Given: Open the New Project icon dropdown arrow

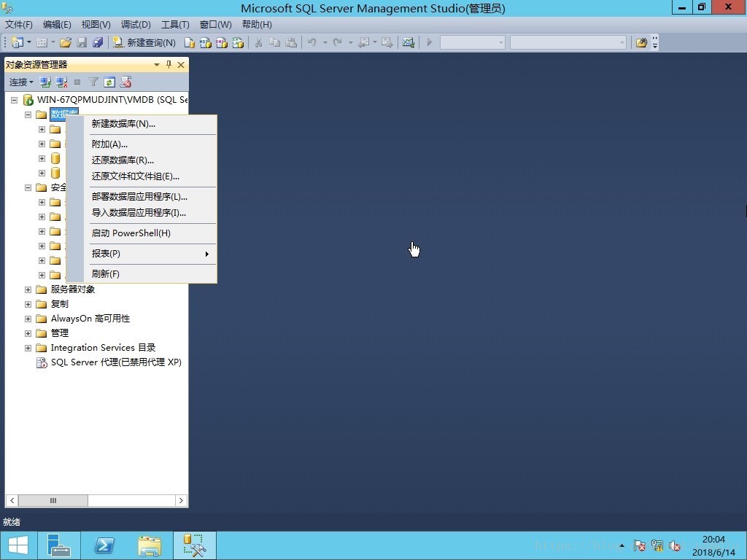Looking at the screenshot, I should click(x=29, y=42).
